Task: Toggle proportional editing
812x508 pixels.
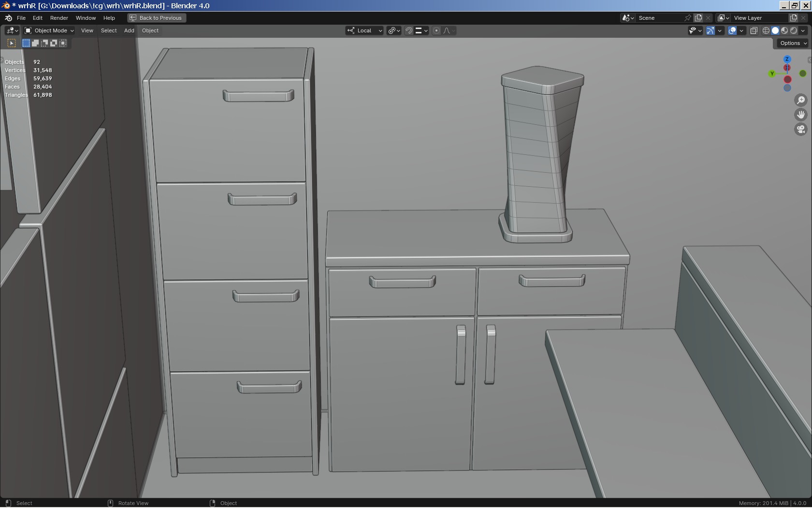Action: point(436,30)
